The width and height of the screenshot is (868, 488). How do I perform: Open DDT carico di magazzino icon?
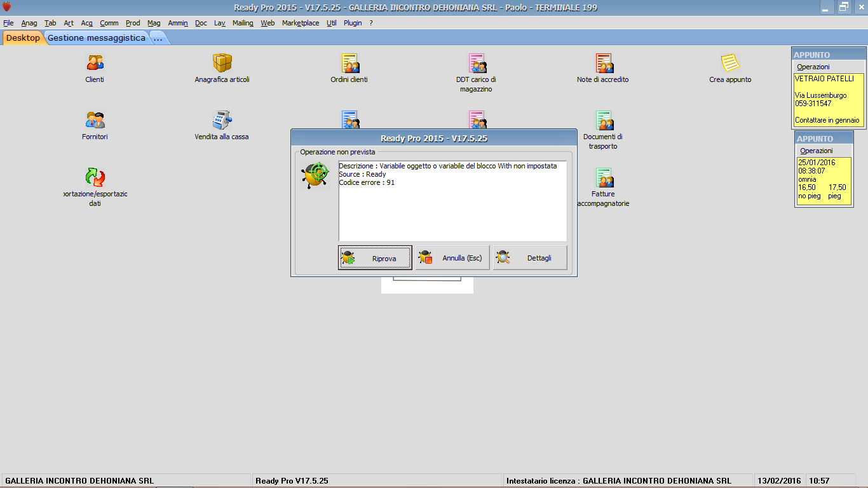click(x=477, y=63)
